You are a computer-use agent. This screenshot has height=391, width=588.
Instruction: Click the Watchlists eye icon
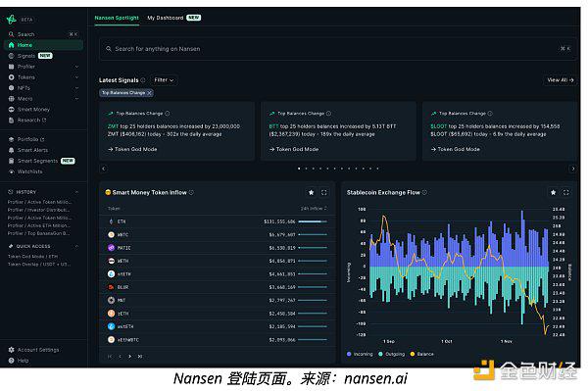pyautogui.click(x=11, y=171)
